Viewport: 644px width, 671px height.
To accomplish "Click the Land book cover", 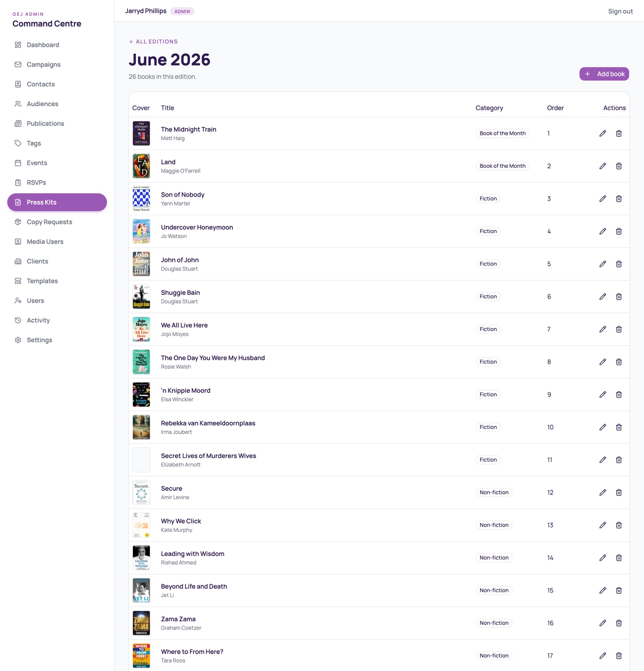I will click(x=141, y=166).
